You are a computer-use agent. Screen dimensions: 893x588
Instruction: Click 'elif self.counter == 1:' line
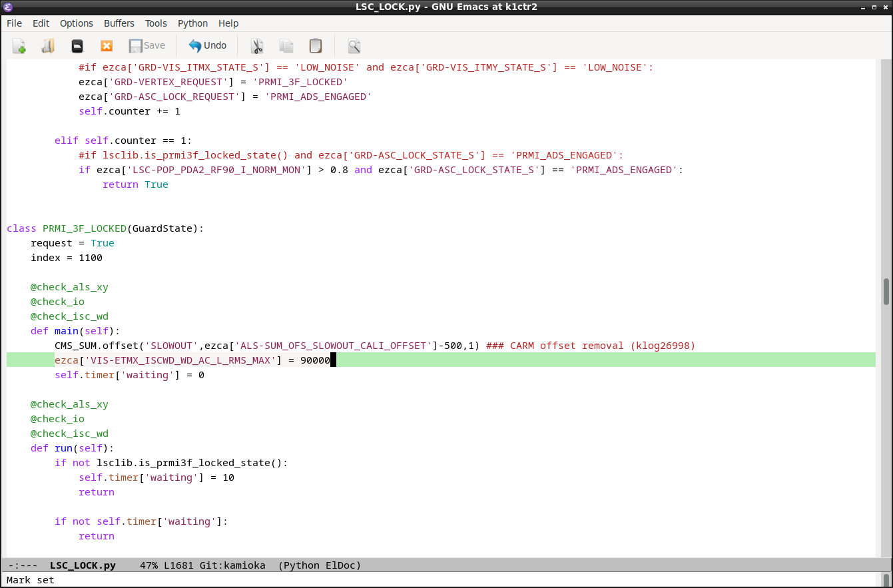tap(123, 141)
